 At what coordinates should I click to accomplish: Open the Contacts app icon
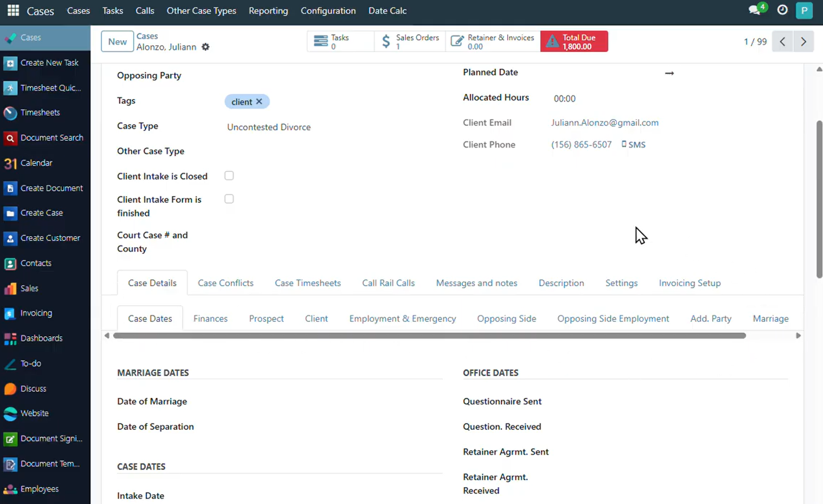[11, 263]
